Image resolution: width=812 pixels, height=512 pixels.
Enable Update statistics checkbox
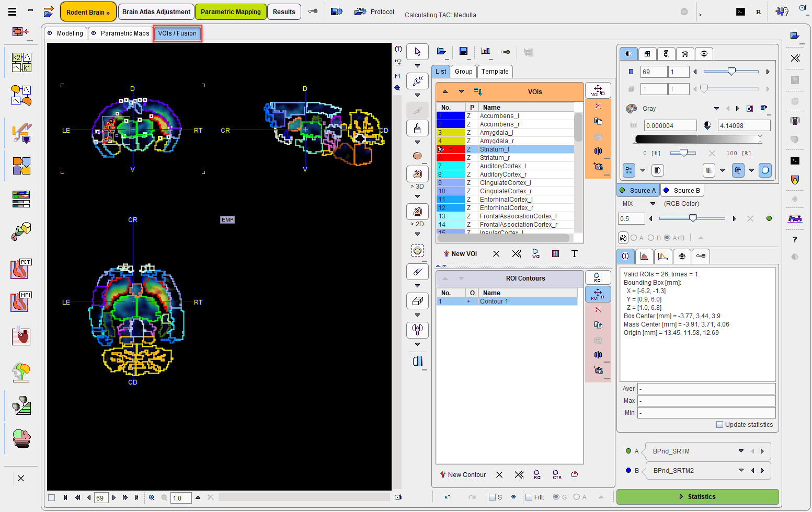coord(719,424)
